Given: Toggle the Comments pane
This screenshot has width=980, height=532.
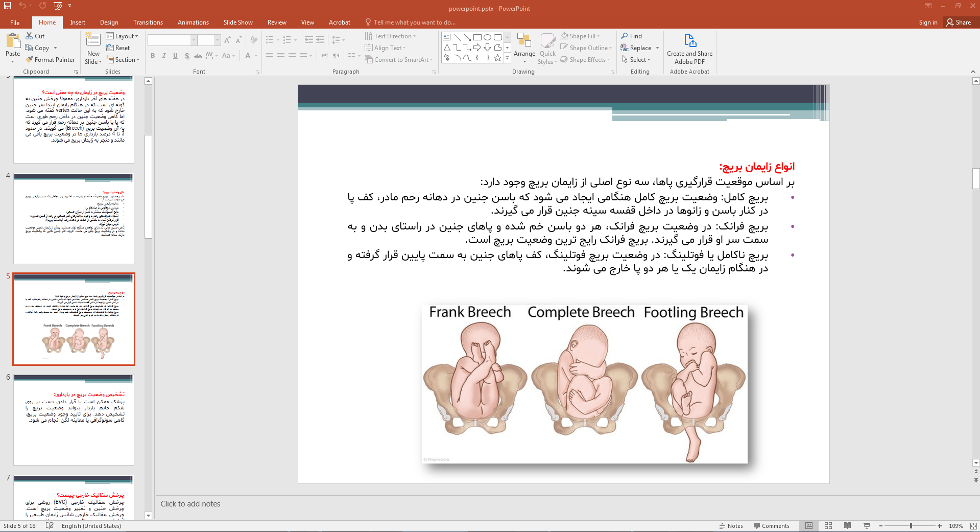Looking at the screenshot, I should pyautogui.click(x=771, y=526).
